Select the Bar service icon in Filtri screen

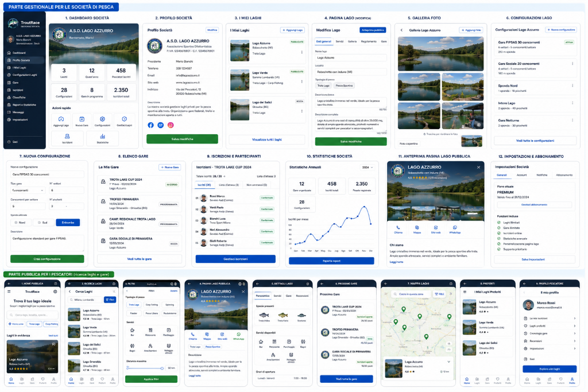pos(132,330)
